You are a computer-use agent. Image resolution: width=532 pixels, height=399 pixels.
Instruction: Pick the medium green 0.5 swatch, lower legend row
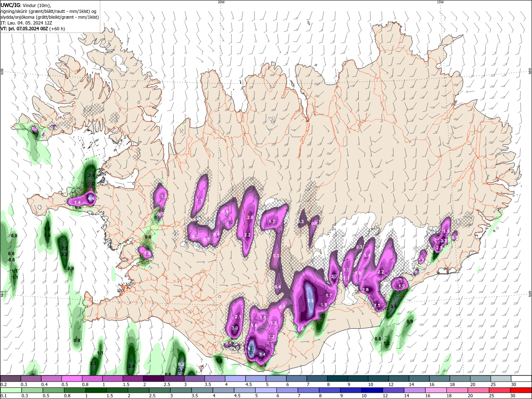pos(53,390)
